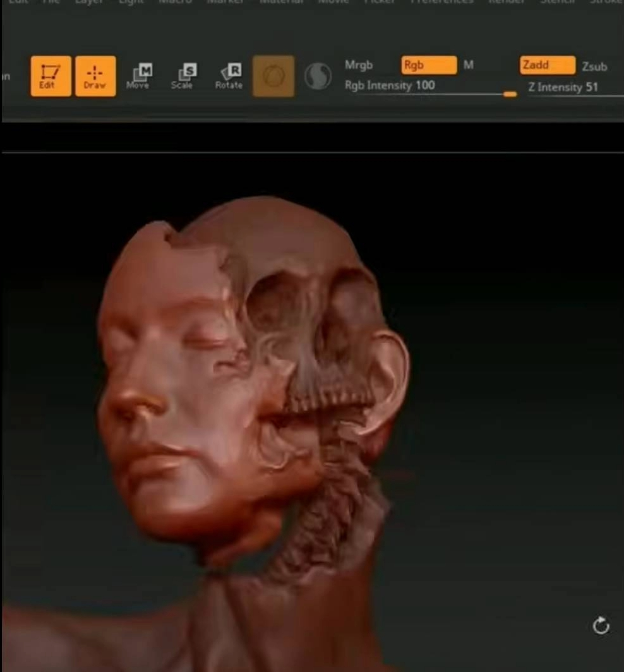
Task: Select the Edit mode icon in the toolbar
Action: pyautogui.click(x=50, y=76)
